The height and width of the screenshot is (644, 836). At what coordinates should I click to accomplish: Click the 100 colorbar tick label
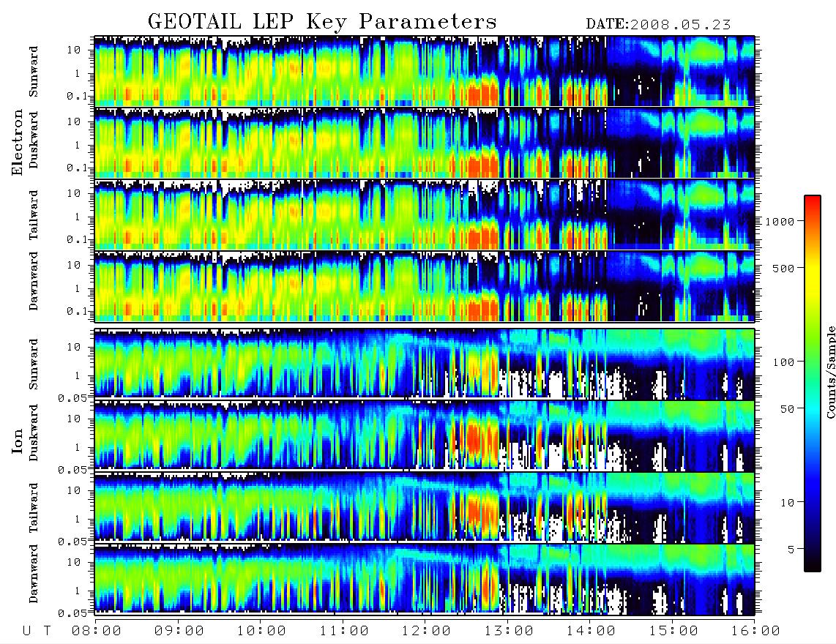(x=783, y=362)
